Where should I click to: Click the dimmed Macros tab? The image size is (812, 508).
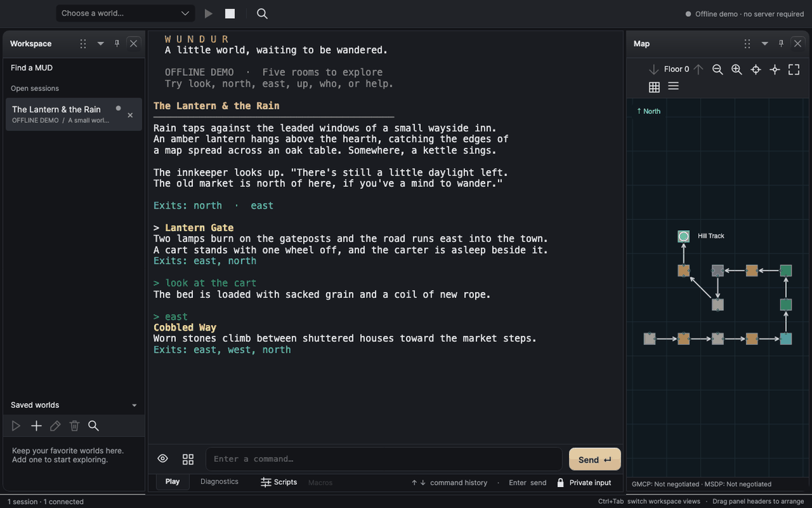[320, 482]
